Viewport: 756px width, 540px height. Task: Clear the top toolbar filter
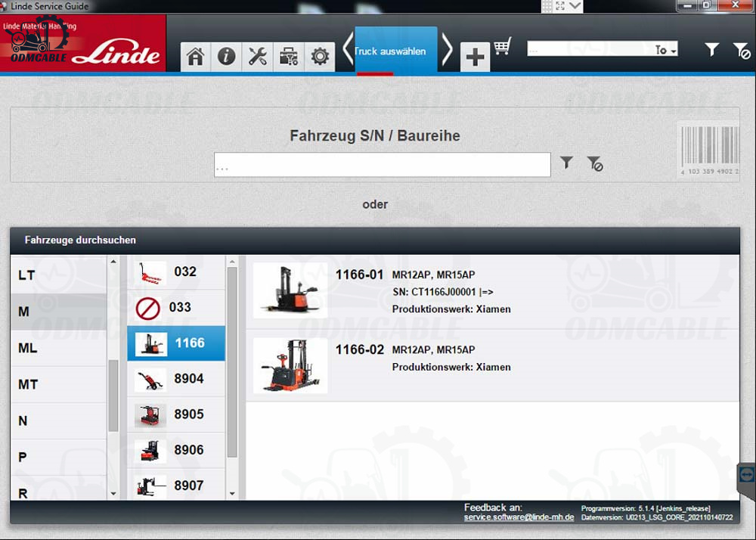(742, 50)
